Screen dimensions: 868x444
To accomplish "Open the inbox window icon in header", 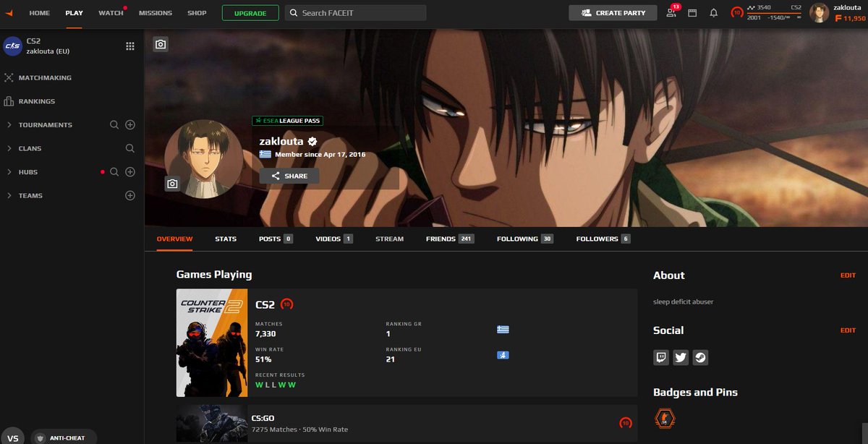I will (x=692, y=13).
